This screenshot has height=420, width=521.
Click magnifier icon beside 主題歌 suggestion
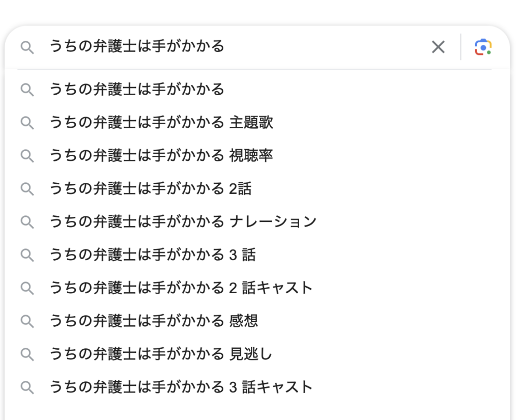pyautogui.click(x=27, y=123)
